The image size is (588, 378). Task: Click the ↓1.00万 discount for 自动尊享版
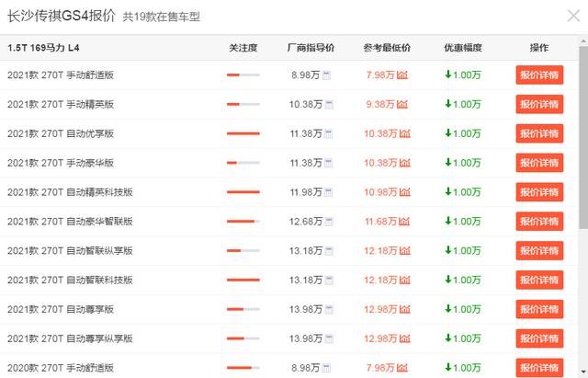[463, 309]
